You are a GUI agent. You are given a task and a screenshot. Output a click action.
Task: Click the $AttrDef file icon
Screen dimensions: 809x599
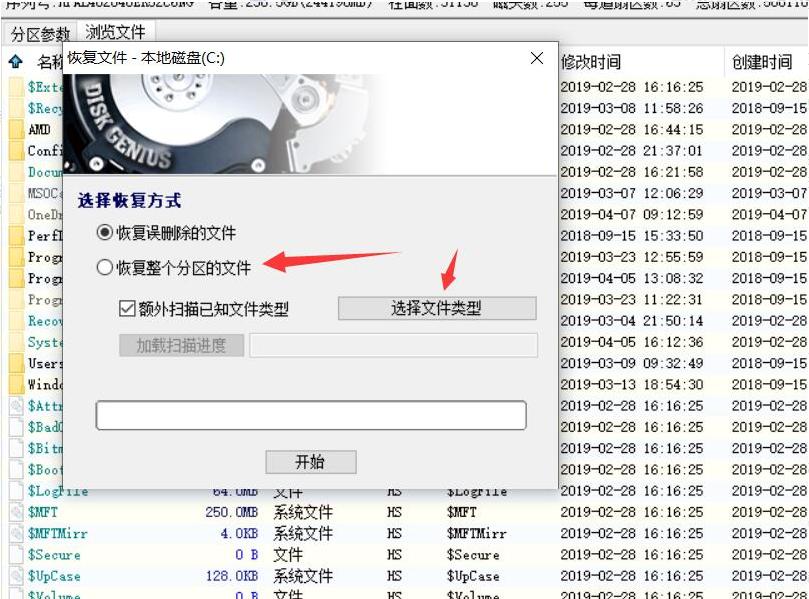17,406
